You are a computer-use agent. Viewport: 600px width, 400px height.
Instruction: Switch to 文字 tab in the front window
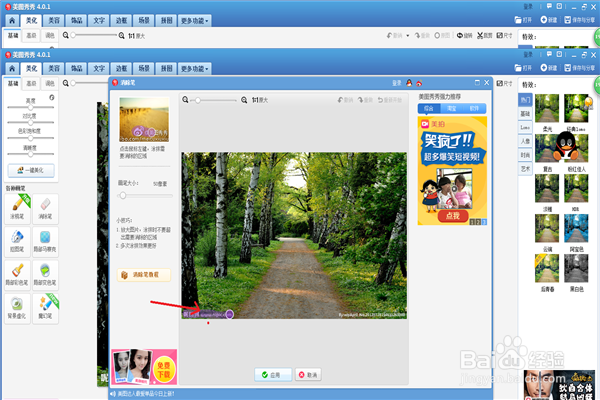pos(99,69)
